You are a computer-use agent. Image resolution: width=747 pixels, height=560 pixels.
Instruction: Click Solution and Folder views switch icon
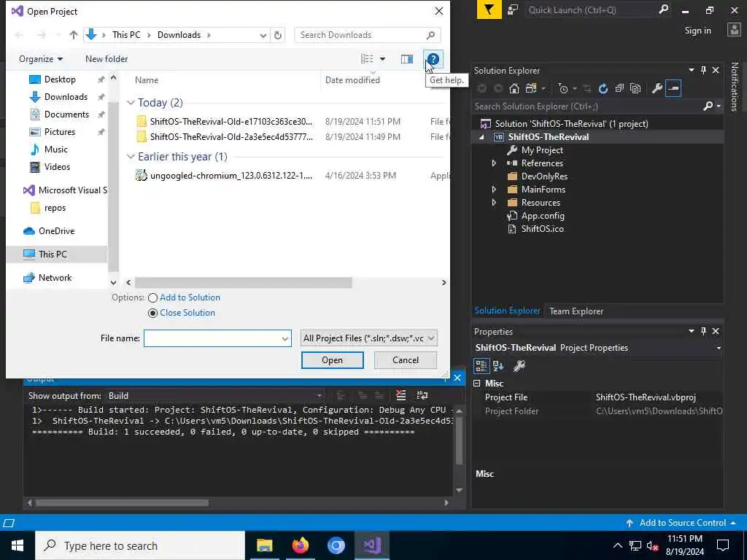tap(531, 88)
